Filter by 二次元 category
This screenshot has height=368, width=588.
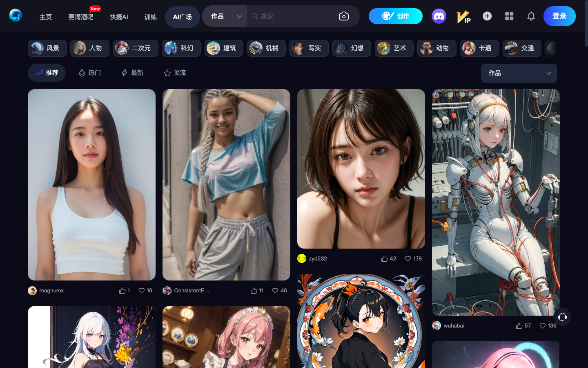(136, 48)
